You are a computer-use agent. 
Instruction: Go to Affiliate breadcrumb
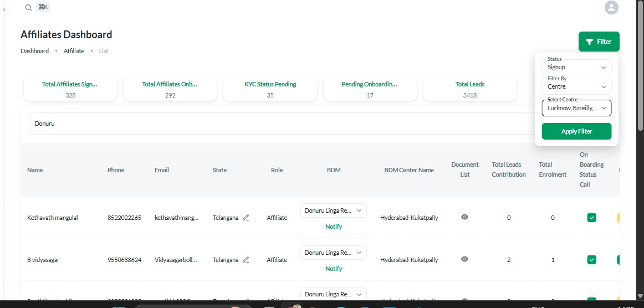coord(74,51)
